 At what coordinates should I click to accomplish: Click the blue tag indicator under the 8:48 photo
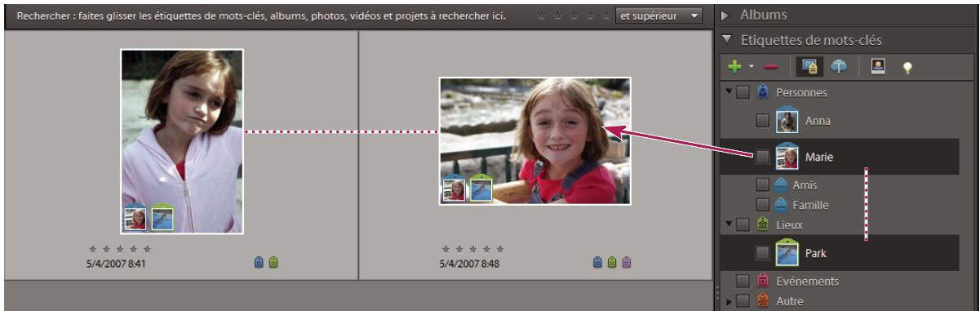click(598, 262)
